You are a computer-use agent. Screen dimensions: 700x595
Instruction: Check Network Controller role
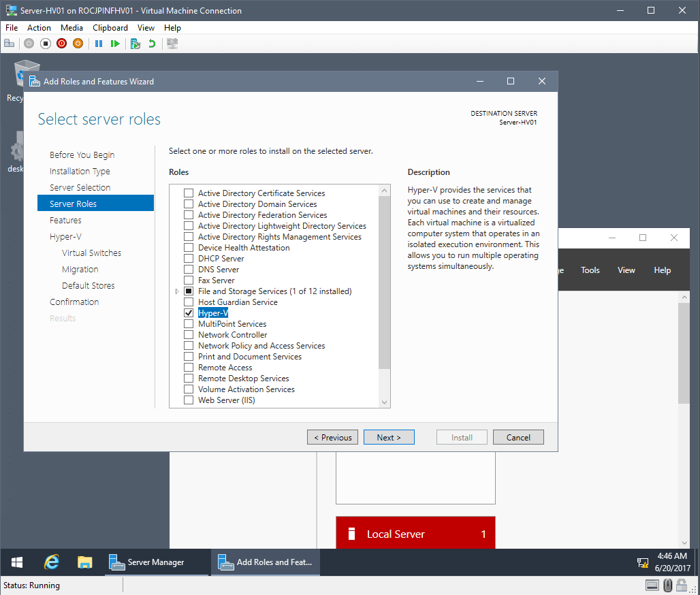point(189,335)
